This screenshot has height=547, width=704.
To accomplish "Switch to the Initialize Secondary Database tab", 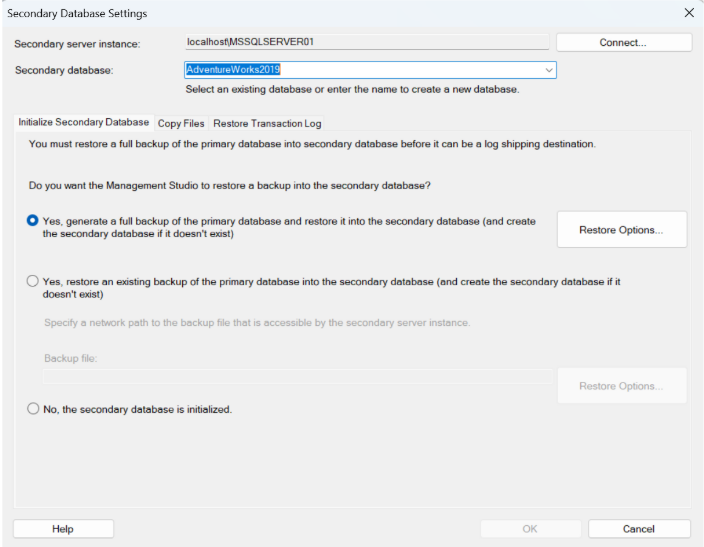I will click(x=84, y=123).
